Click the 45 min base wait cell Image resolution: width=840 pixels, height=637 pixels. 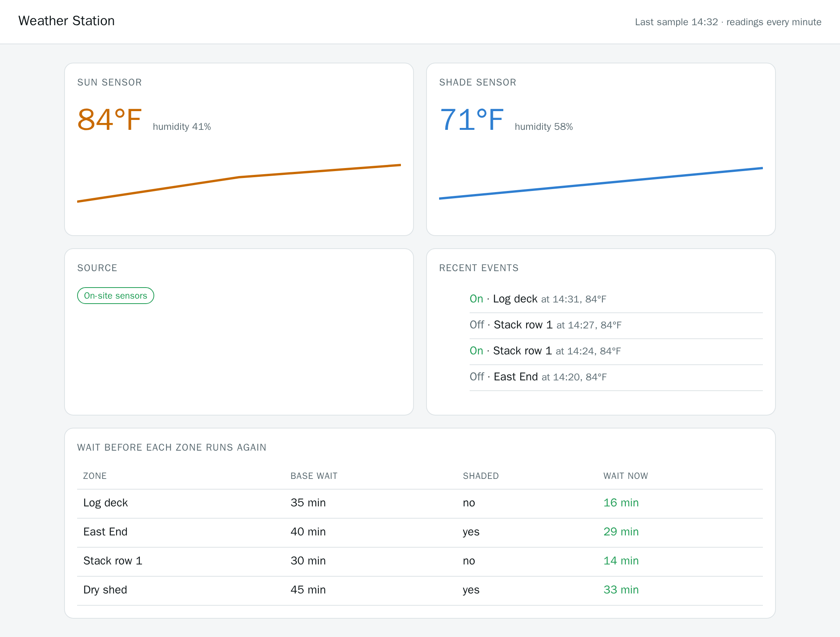point(308,590)
